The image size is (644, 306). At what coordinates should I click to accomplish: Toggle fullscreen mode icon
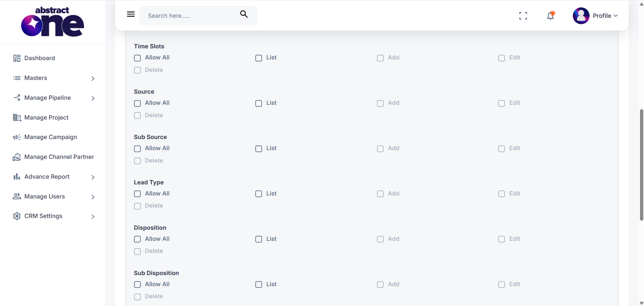tap(523, 16)
